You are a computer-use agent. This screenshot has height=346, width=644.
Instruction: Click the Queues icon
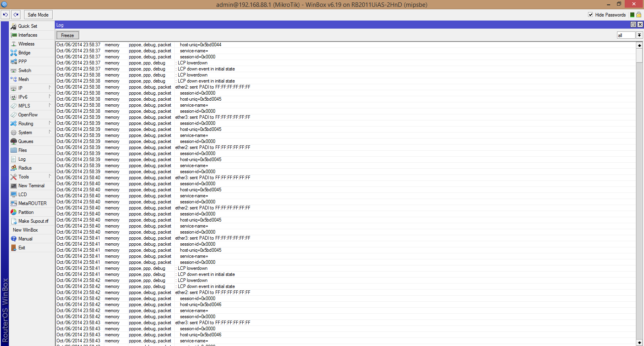(14, 141)
